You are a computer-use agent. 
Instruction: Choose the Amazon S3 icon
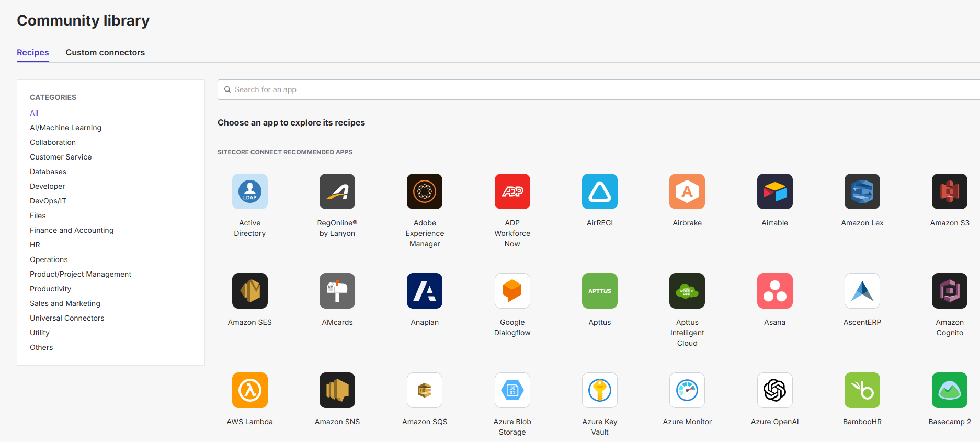click(x=949, y=191)
